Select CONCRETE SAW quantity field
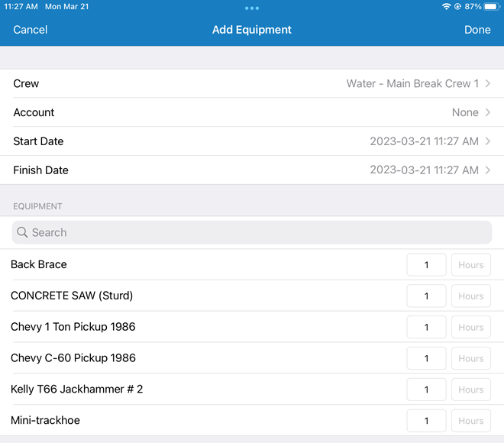 [426, 296]
